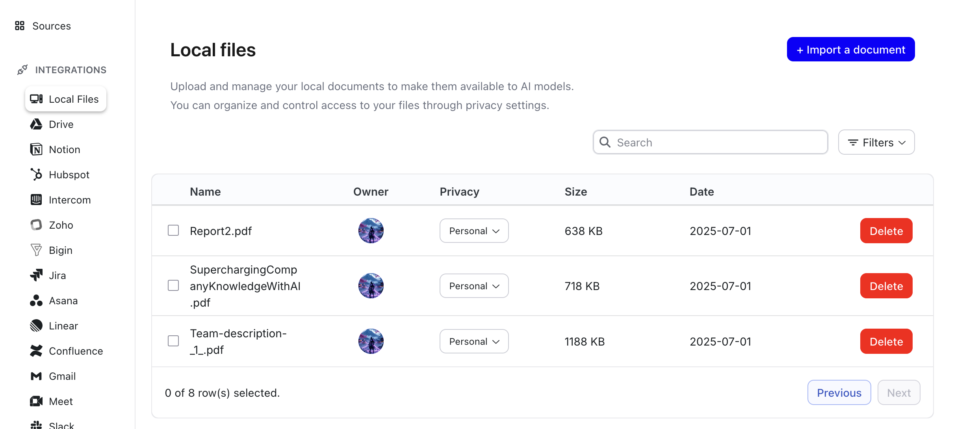
Task: Expand the Filters dropdown
Action: tap(876, 142)
